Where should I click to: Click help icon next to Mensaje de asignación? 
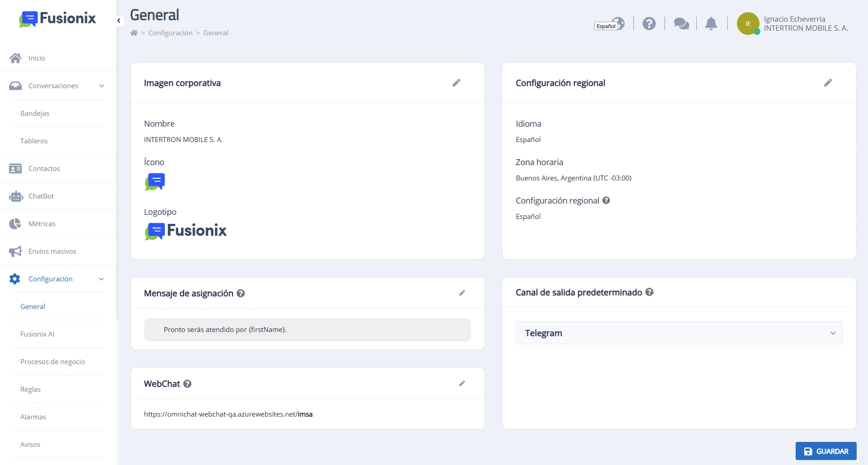(241, 293)
